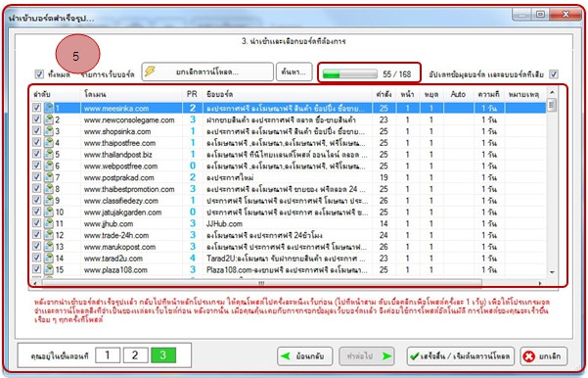Click the page icon for row www.plaza108.com
The height and width of the screenshot is (378, 588).
click(x=49, y=269)
